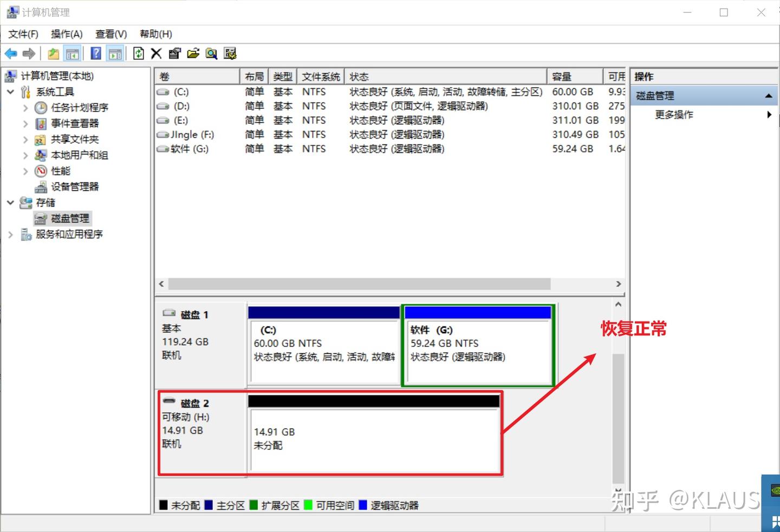Collapse the 磁盘管理 panel in 操作 pane
This screenshot has width=780, height=532.
769,95
